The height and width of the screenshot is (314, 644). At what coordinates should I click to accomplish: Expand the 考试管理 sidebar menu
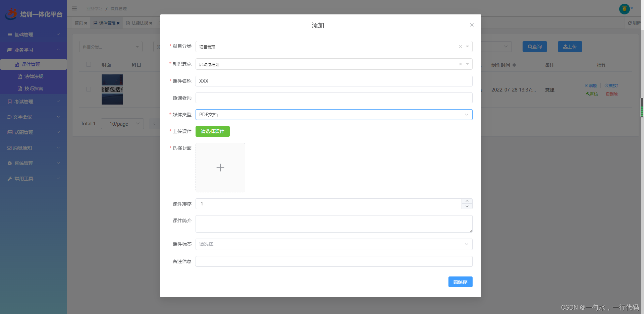pos(34,102)
